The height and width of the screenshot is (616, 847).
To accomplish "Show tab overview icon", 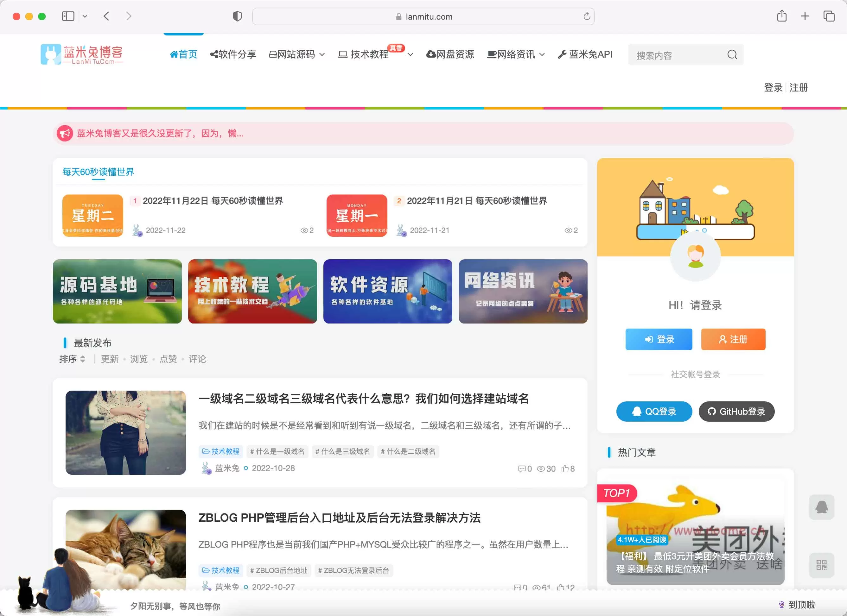I will (x=829, y=16).
